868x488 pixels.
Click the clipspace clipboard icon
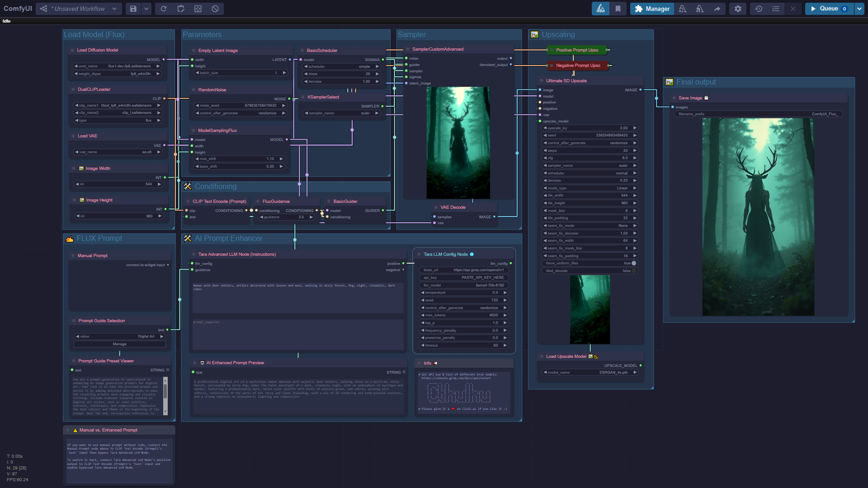tap(181, 9)
